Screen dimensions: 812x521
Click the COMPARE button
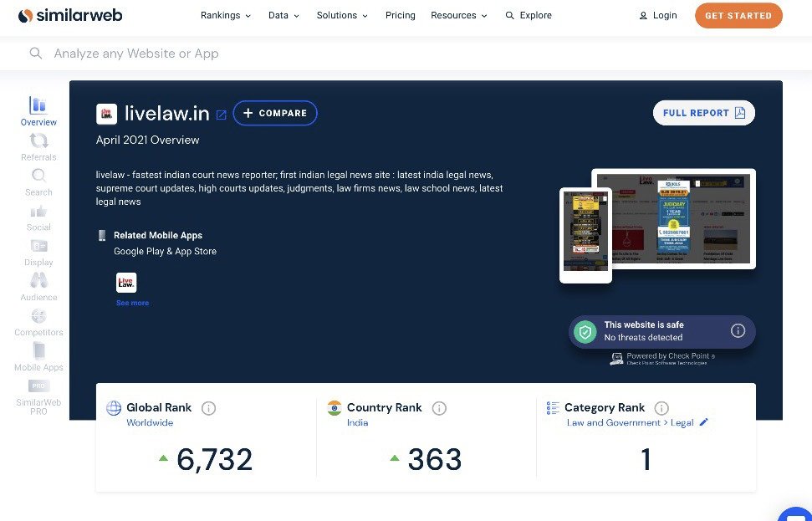click(x=275, y=113)
